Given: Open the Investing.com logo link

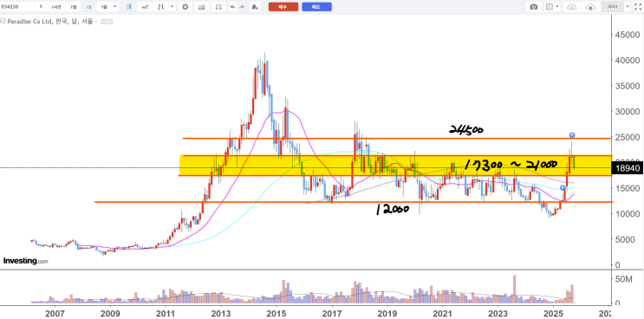Looking at the screenshot, I should [25, 261].
